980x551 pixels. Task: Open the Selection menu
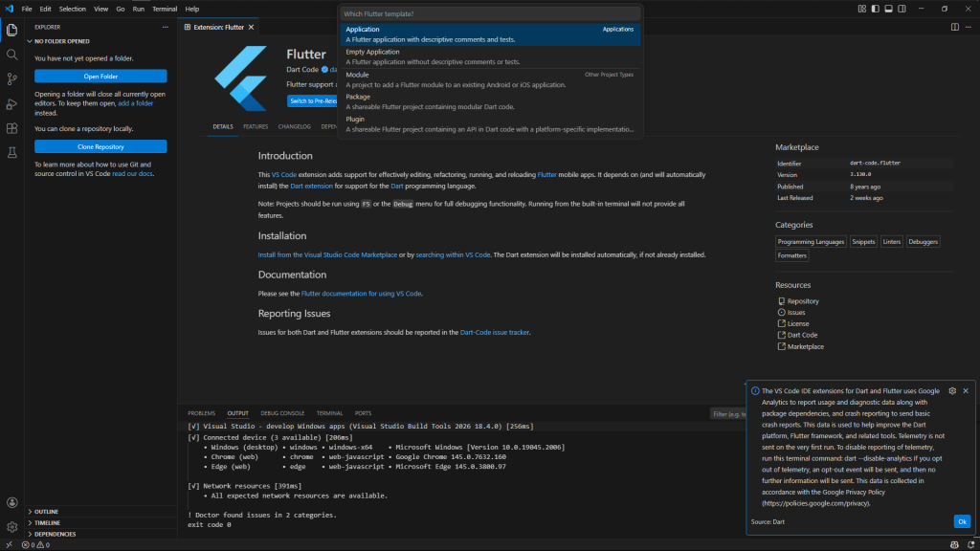73,9
